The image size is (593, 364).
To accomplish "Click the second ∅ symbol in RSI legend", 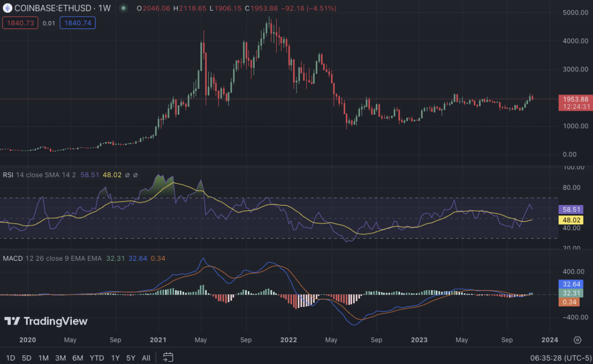I will 135,175.
